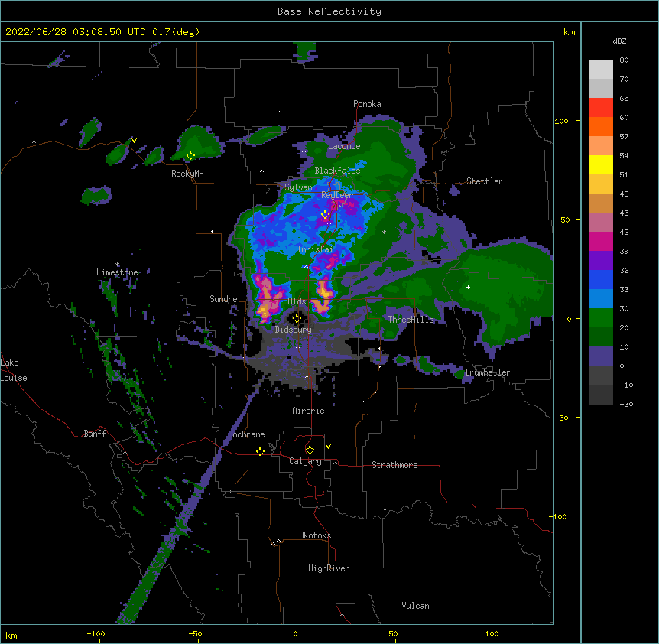Viewport: 659px width, 644px height.
Task: Click the Stettler city label
Action: (x=485, y=181)
